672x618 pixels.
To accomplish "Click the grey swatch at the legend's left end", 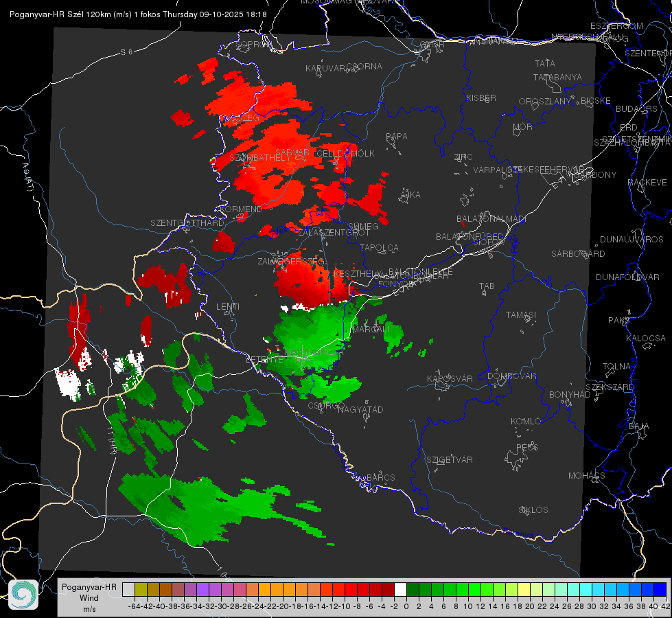I will (x=128, y=589).
